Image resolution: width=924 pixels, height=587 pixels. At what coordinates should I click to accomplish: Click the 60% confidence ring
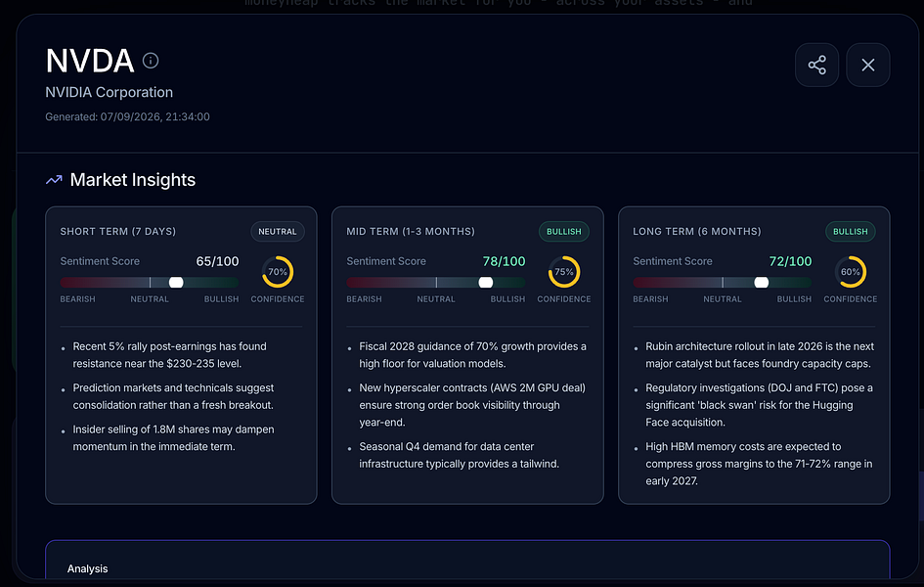pyautogui.click(x=851, y=272)
